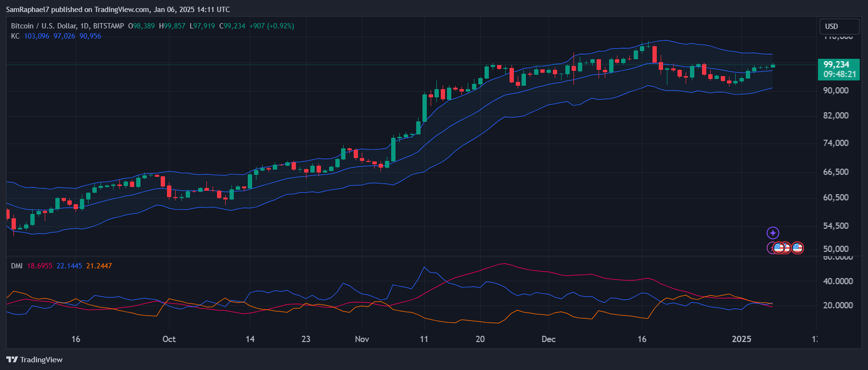Click the SamRaphael7 published header text
This screenshot has height=370, width=868.
point(118,9)
